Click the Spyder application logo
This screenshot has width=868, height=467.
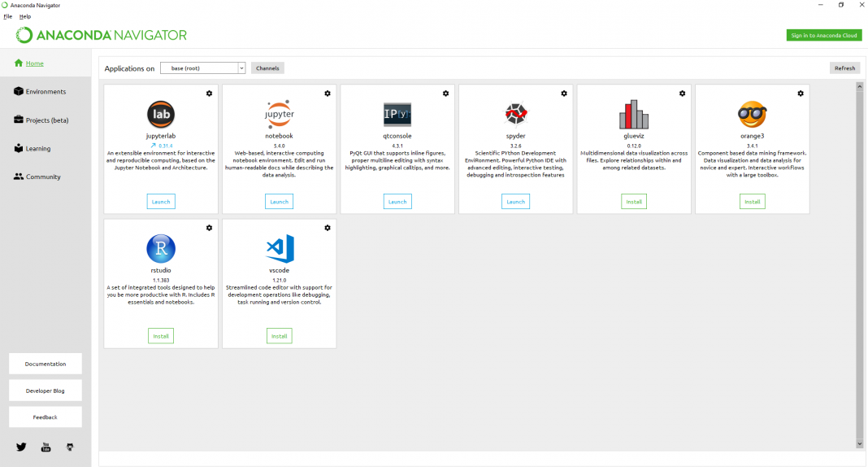515,114
